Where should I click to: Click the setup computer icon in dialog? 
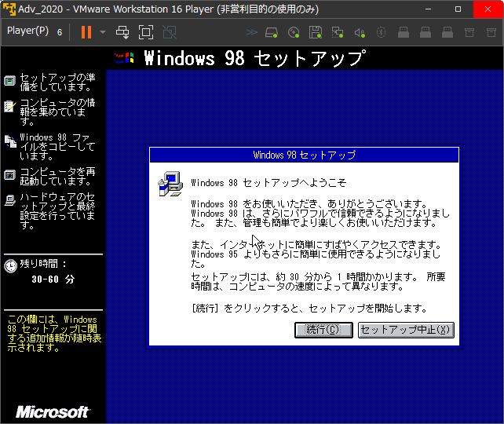pos(170,184)
